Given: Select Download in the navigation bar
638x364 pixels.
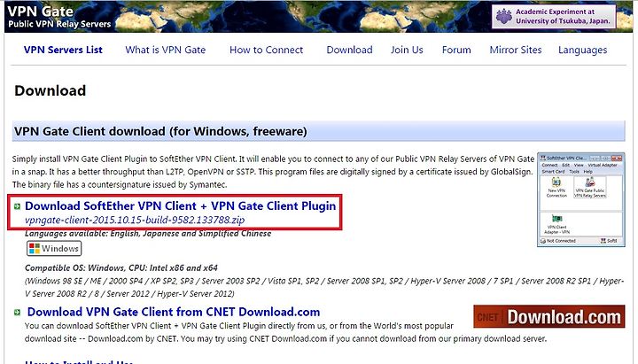Looking at the screenshot, I should point(349,50).
